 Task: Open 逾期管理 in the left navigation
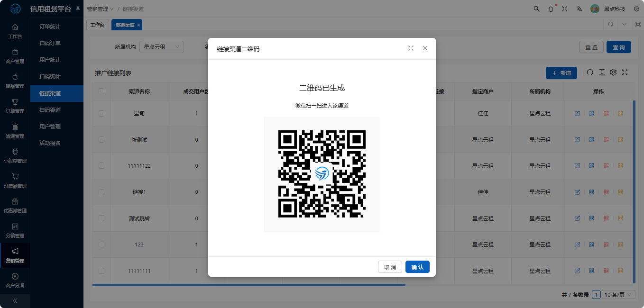coord(15,131)
